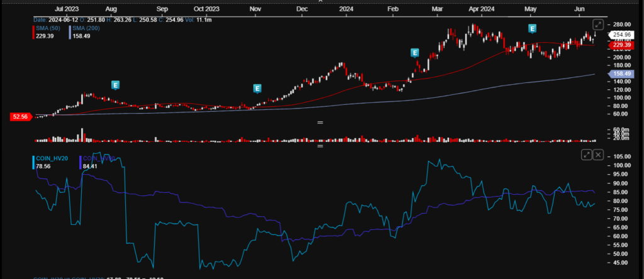Screen dimensions: 644x279
Task: Open the November 2023 earnings marker
Action: 257,88
